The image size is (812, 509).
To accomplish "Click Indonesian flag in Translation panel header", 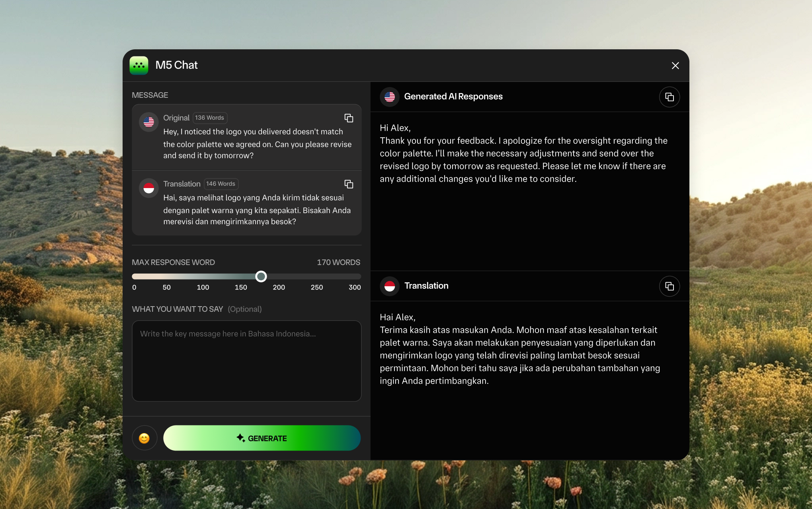I will tap(390, 286).
